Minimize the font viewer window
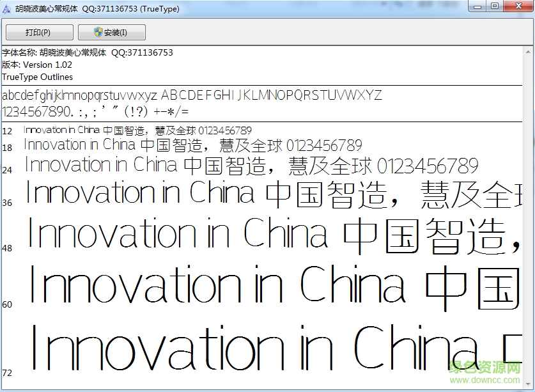The width and height of the screenshot is (535, 392). click(x=477, y=6)
